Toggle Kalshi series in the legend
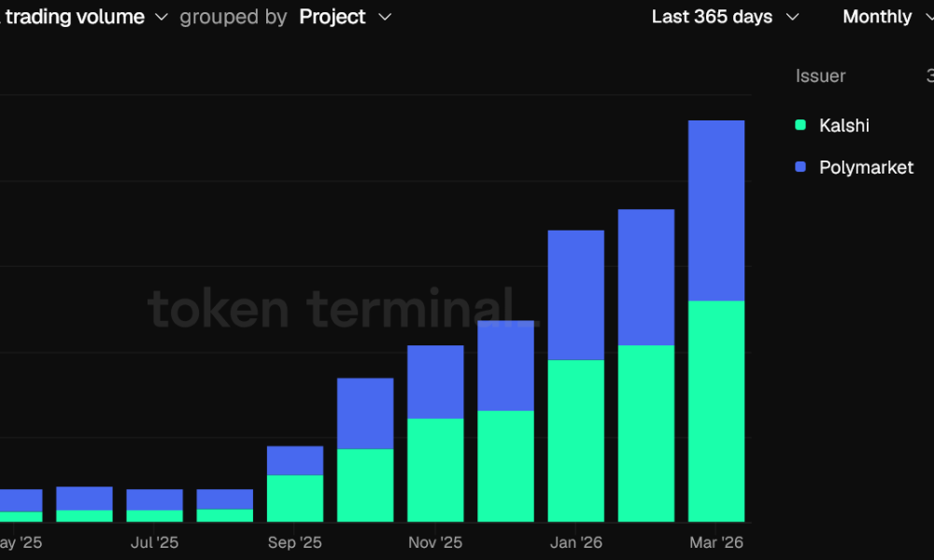The image size is (934, 560). click(x=843, y=125)
